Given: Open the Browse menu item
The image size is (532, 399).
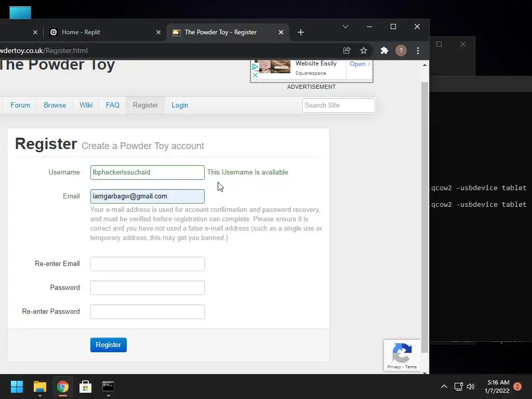Looking at the screenshot, I should [x=55, y=105].
